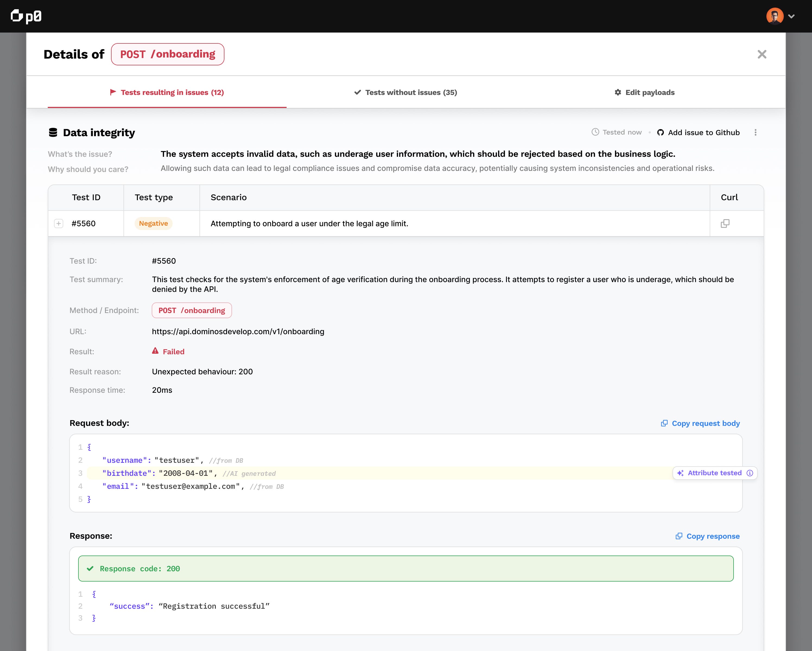This screenshot has width=812, height=651.
Task: Click the 20ms response time value
Action: point(162,390)
